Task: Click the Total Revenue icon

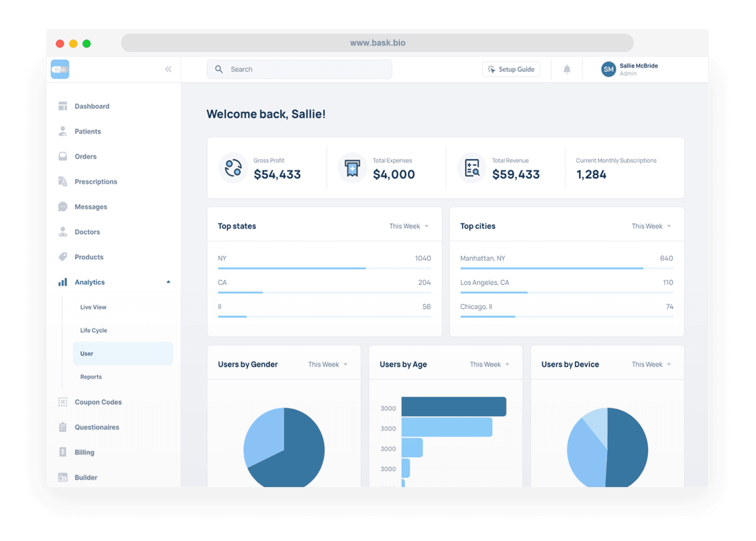Action: [x=472, y=168]
